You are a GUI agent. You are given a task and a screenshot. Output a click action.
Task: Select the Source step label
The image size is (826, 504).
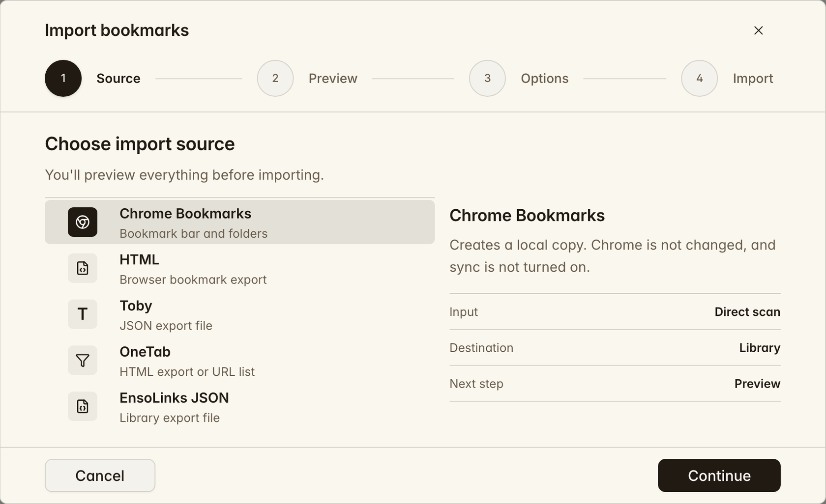118,79
